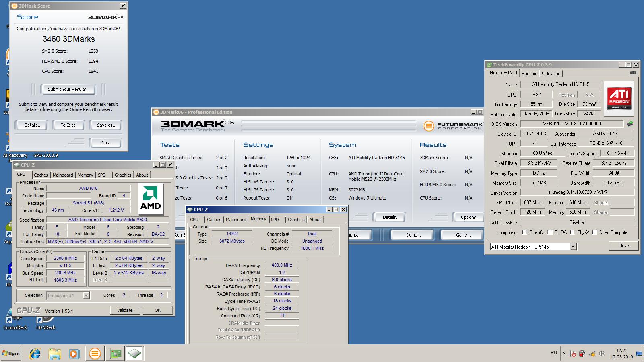Viewport: 644px width, 362px height.
Task: Click the 3460 3DMarks score text
Action: click(x=69, y=39)
